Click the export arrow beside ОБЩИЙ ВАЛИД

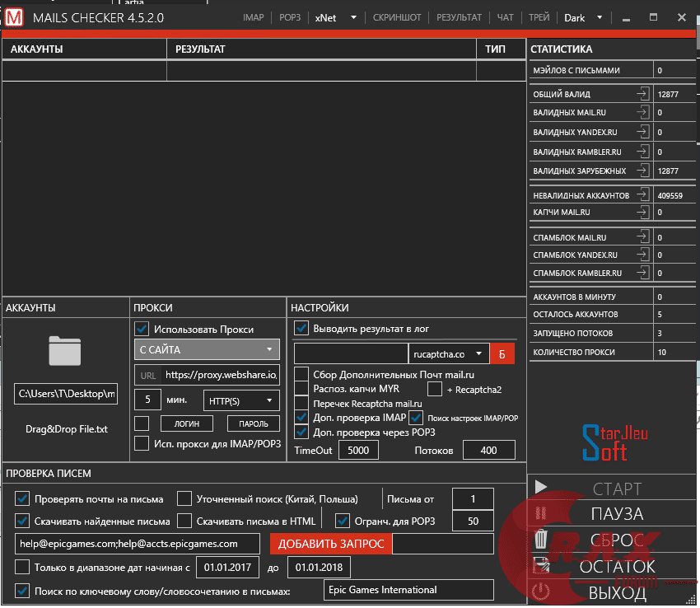pyautogui.click(x=642, y=93)
